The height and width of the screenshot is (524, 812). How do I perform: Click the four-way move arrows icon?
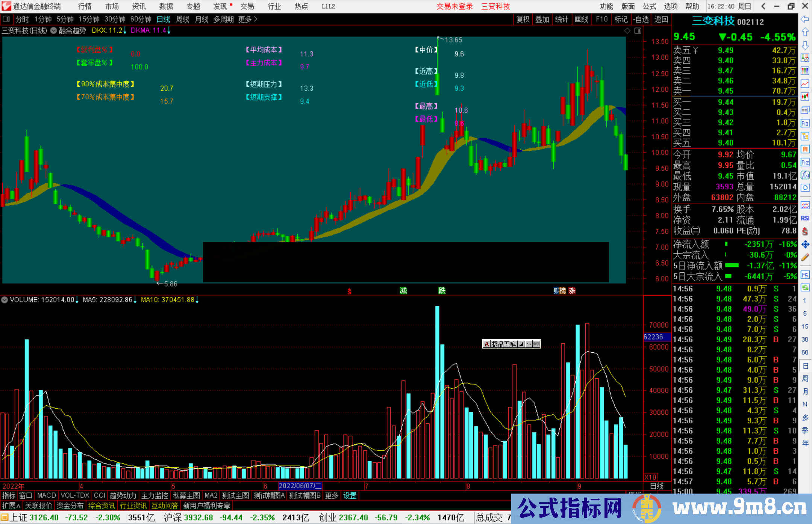805,245
